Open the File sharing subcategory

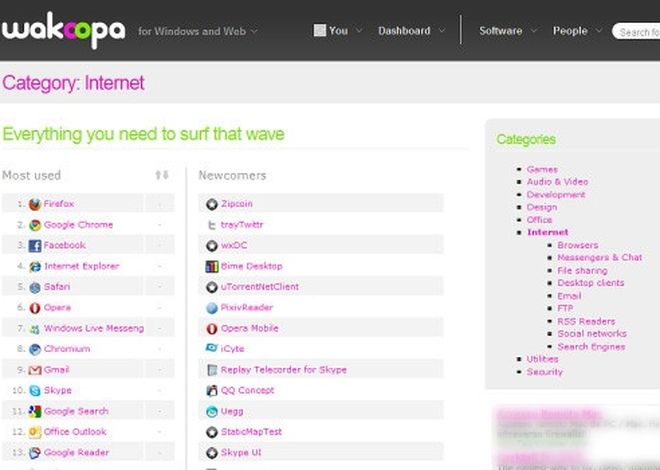582,271
